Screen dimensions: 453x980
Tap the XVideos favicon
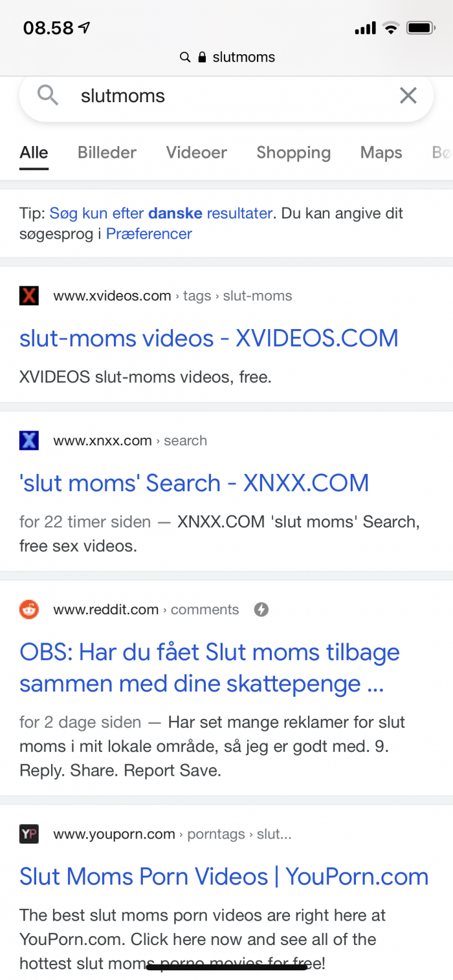pyautogui.click(x=29, y=296)
